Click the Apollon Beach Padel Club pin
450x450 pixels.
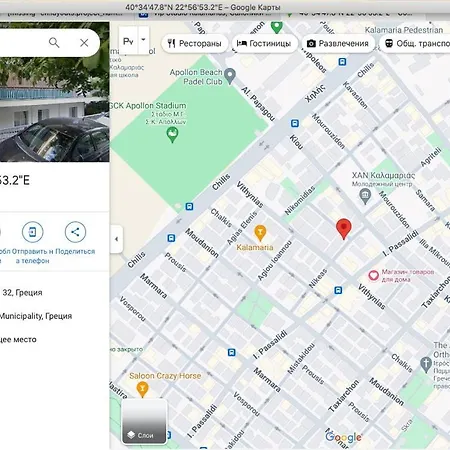230,76
